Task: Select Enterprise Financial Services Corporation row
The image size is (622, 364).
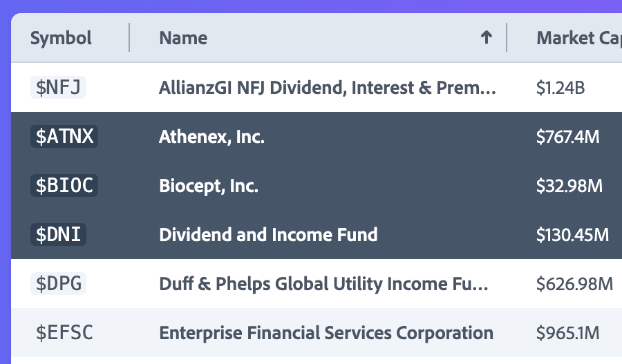Action: point(326,333)
